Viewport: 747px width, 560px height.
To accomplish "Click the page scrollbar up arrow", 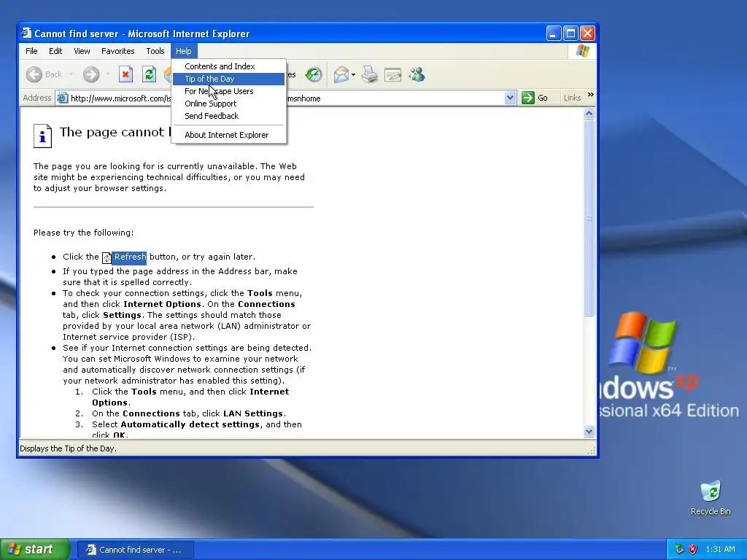I will tap(589, 113).
